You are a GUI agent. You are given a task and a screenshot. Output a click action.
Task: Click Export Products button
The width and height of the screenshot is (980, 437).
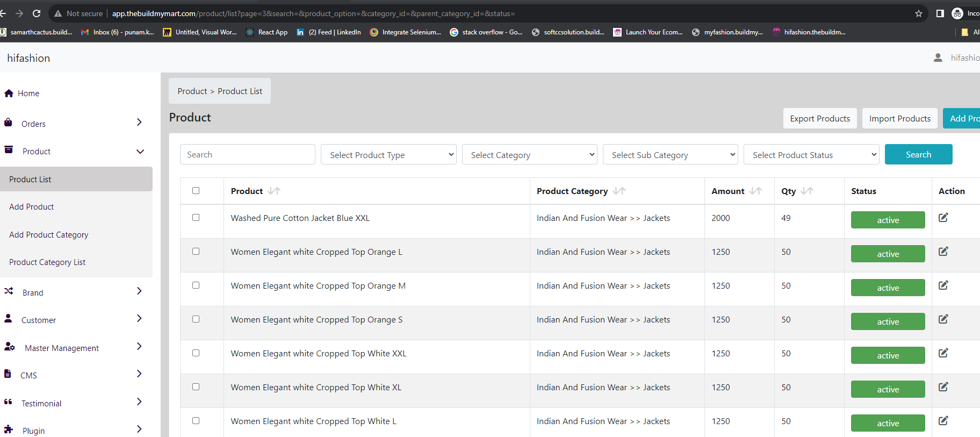pos(820,118)
